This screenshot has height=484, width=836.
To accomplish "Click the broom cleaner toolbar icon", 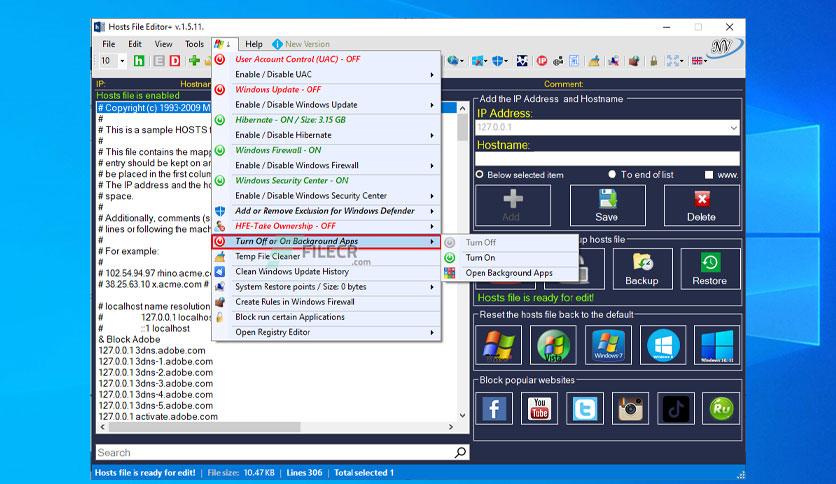I will [593, 61].
